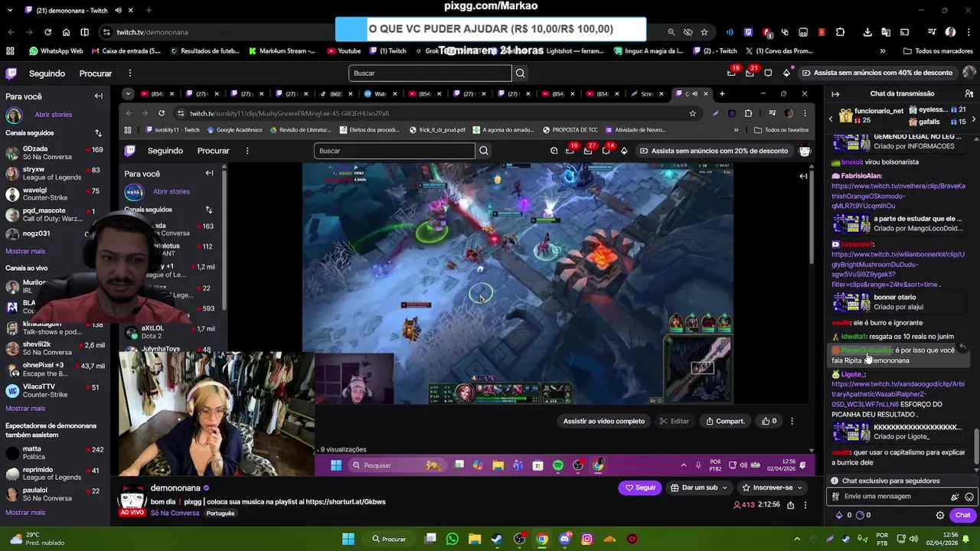
Task: Open the tab search dropdown in streamed browser
Action: [128, 94]
